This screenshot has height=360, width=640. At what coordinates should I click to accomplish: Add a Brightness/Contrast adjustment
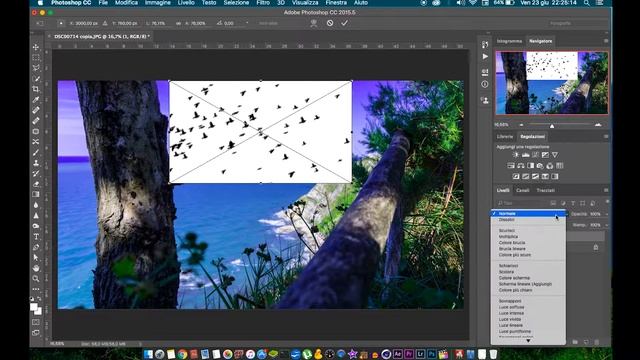[516, 155]
